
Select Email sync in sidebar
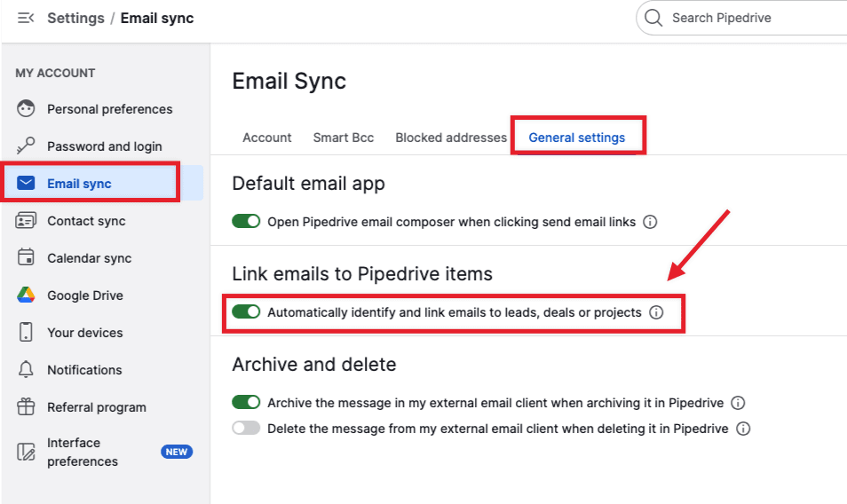[x=79, y=184]
